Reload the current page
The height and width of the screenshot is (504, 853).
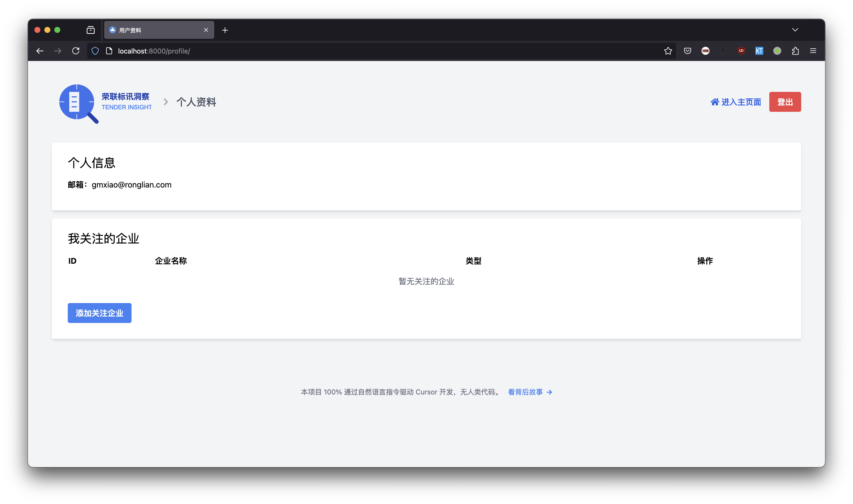pos(76,51)
